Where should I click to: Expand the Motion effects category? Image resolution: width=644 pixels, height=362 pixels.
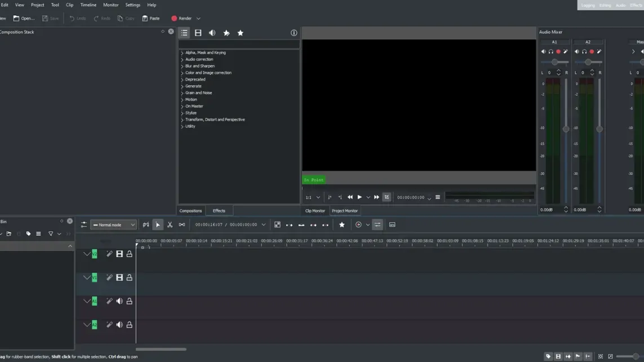(182, 99)
